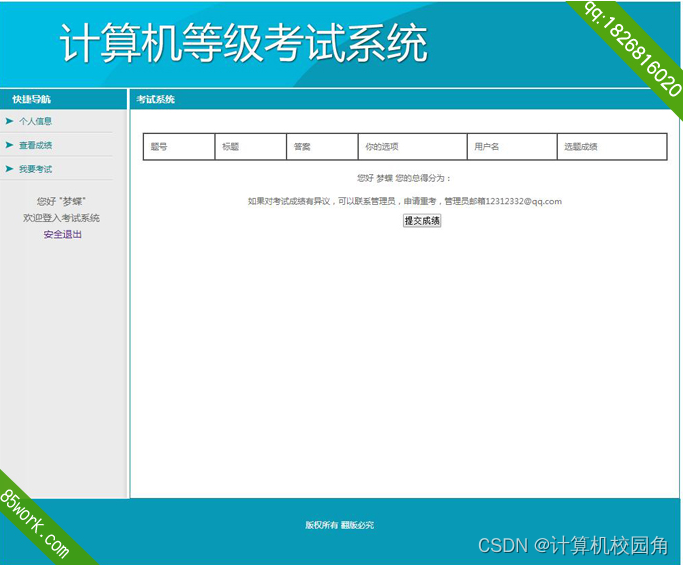The width and height of the screenshot is (683, 565).
Task: Click the 计算机等级考试系统 banner title
Action: point(243,43)
